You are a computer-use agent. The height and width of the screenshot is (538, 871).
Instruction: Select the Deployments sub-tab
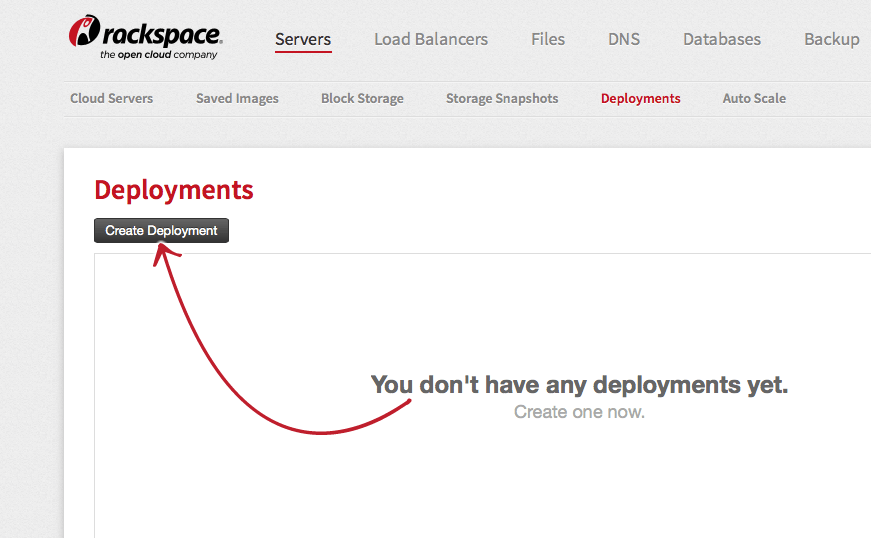640,98
